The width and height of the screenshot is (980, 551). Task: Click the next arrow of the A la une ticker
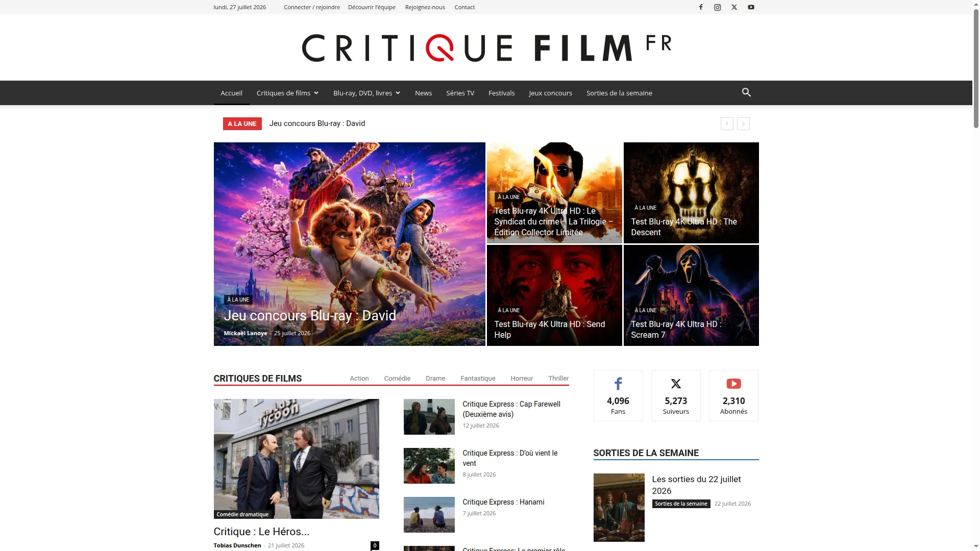coord(743,123)
